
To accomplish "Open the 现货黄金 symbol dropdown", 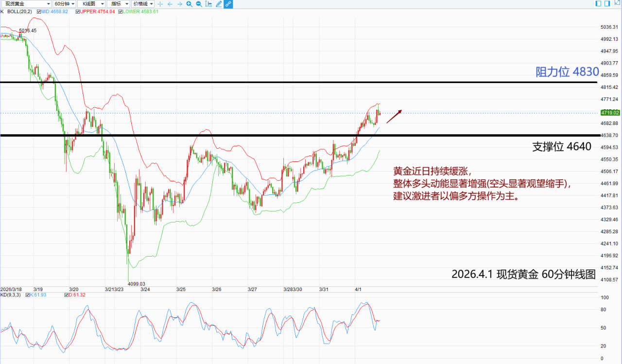I will (x=26, y=4).
